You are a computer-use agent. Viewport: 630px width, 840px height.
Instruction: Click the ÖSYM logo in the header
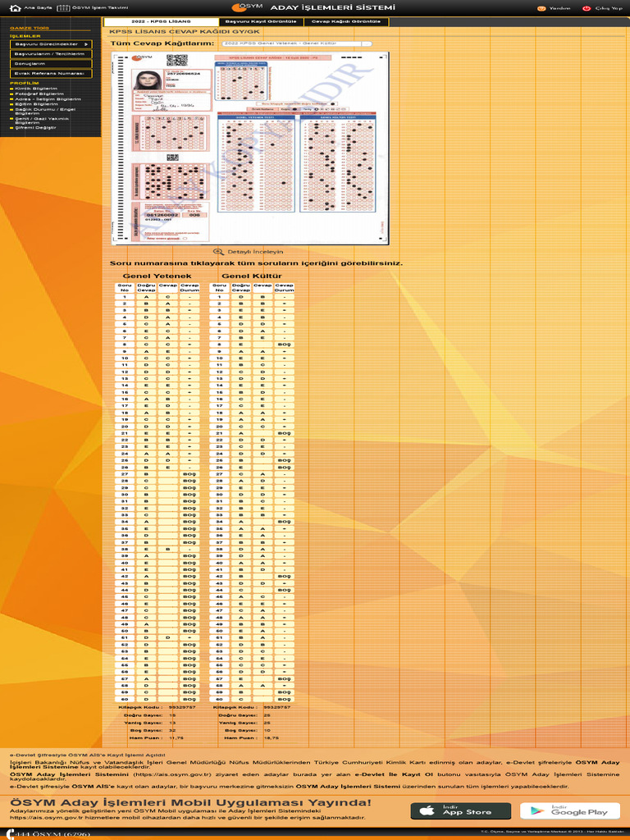click(247, 7)
